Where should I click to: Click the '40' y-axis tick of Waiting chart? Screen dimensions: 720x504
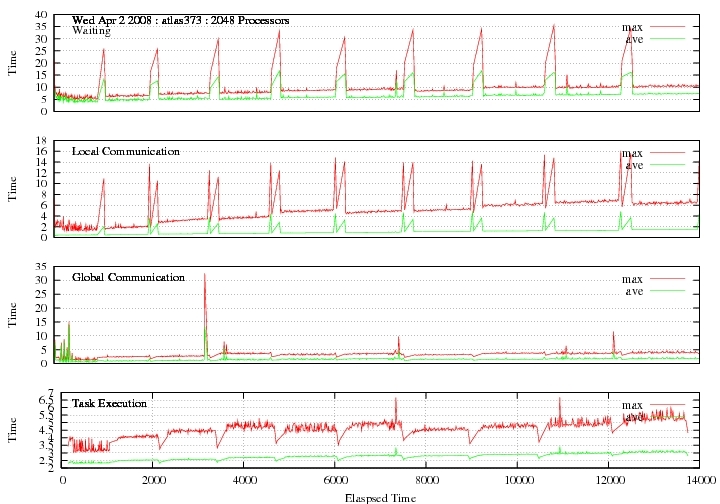(41, 15)
